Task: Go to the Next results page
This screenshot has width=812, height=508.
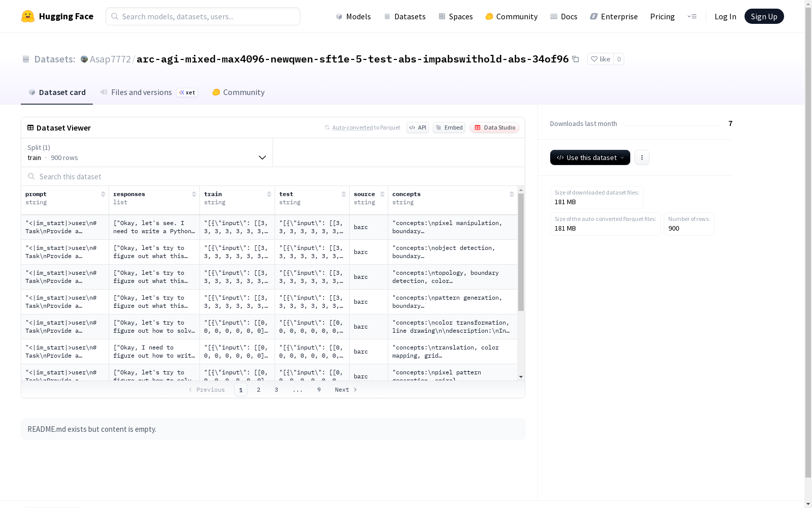Action: tap(346, 390)
